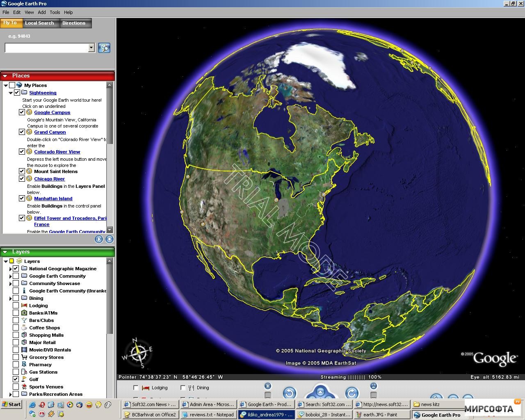Switch to the earth.JPG - Paint taskbar window
The height and width of the screenshot is (420, 525).
[382, 415]
